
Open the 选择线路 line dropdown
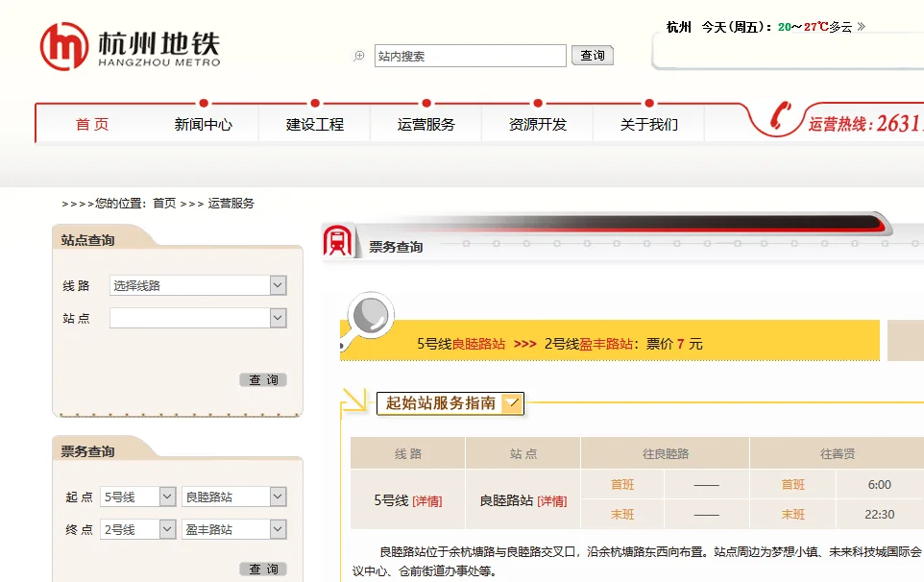click(278, 285)
